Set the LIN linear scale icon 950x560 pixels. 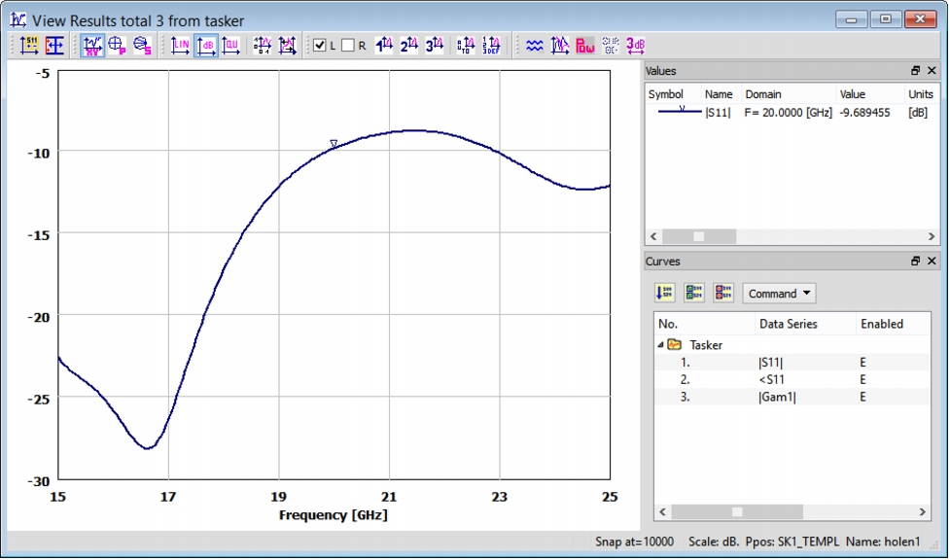click(x=180, y=46)
